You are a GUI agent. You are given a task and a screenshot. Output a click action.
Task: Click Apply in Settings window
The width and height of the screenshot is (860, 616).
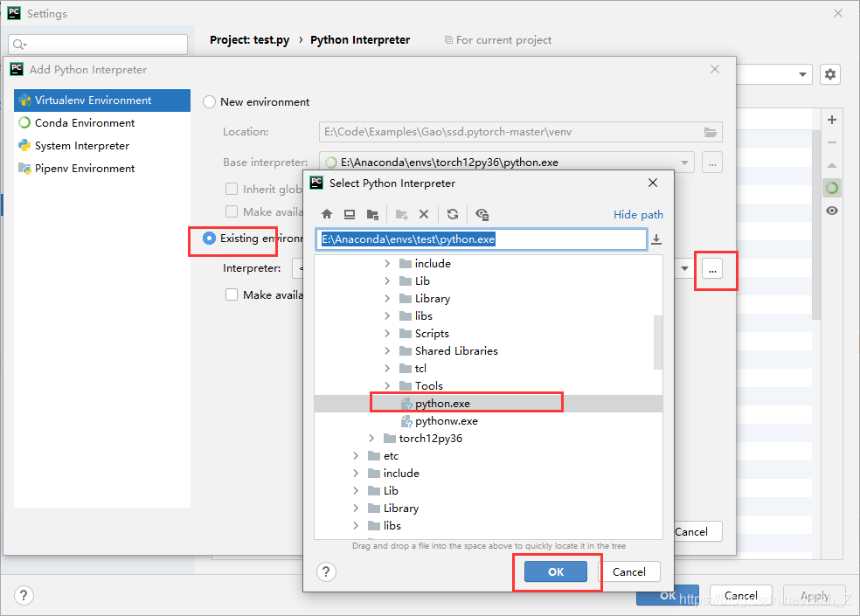(x=815, y=595)
